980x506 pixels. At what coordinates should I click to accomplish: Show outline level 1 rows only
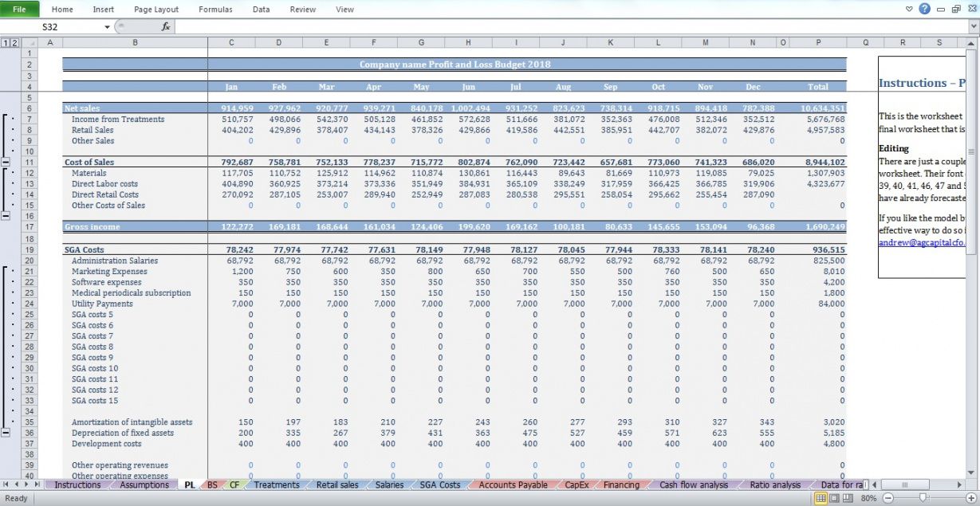[x=5, y=42]
